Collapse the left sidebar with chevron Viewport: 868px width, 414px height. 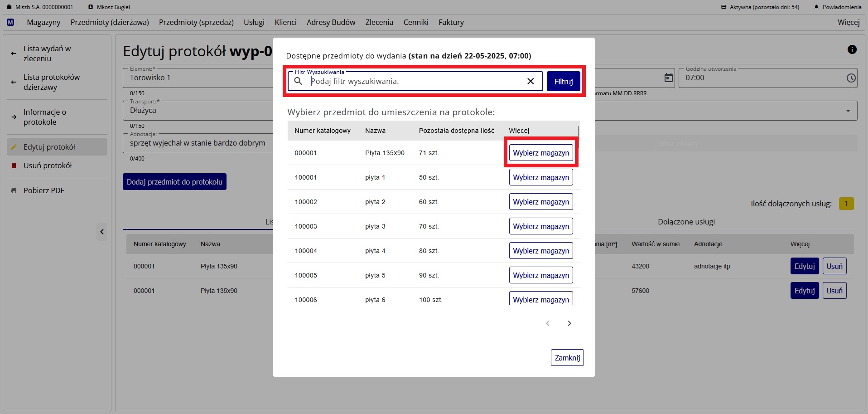102,232
